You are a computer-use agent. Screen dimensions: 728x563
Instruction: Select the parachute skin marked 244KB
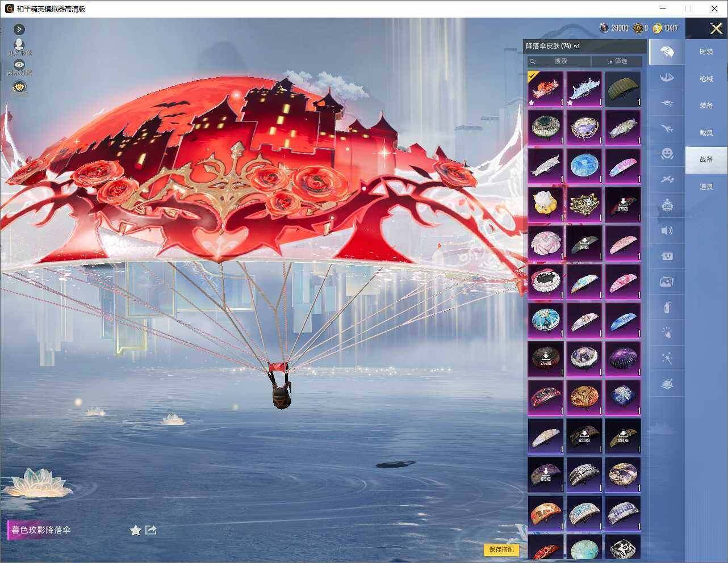(x=546, y=359)
